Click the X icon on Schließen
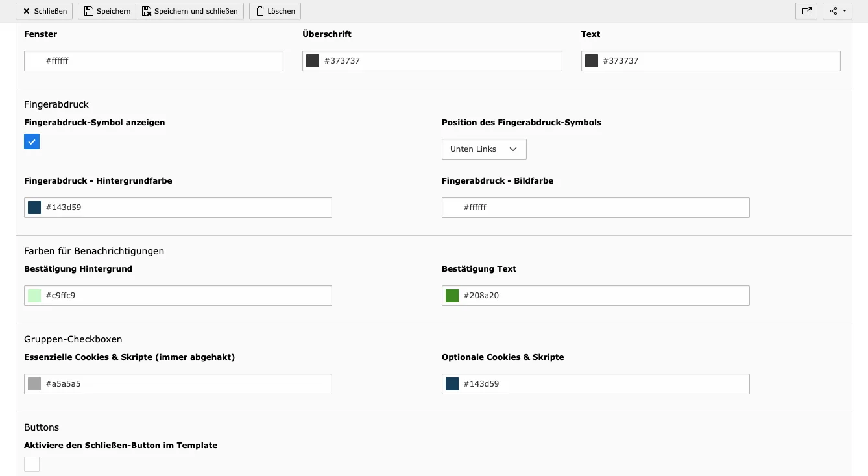The height and width of the screenshot is (476, 868). (x=25, y=11)
